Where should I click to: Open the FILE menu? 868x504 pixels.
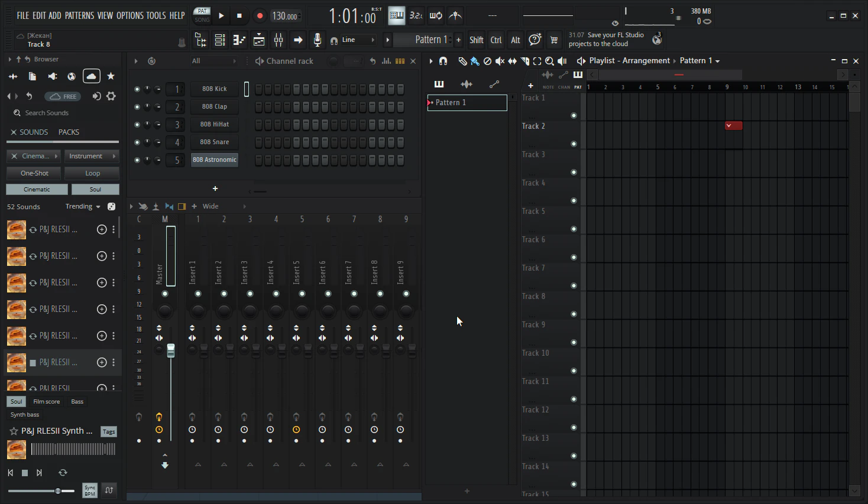(x=23, y=15)
